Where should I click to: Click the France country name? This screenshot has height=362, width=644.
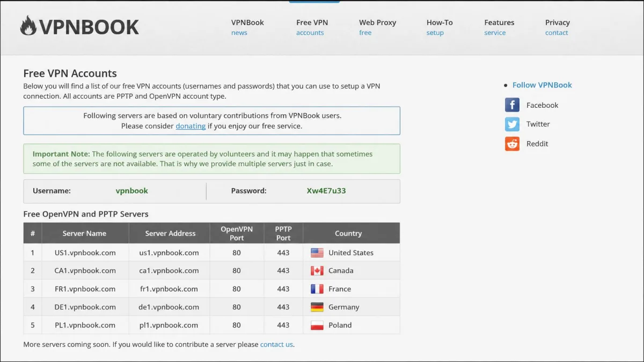pos(340,289)
